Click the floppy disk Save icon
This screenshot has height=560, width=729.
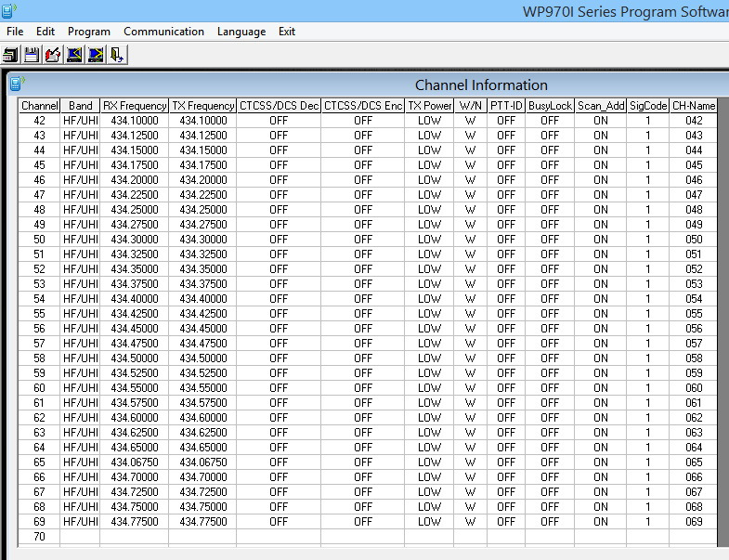point(32,55)
